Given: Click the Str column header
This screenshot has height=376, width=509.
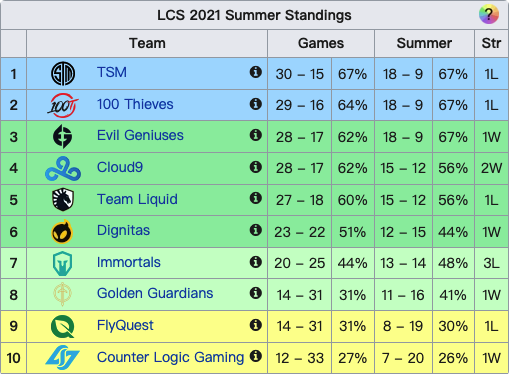Looking at the screenshot, I should [x=491, y=43].
